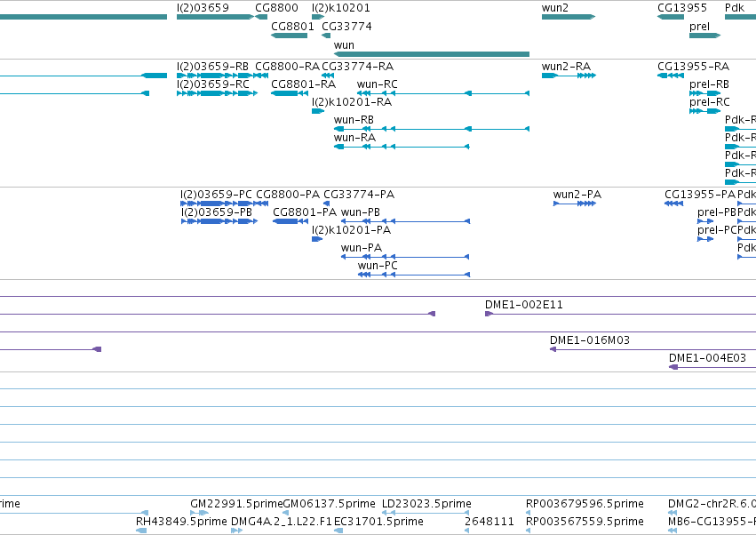756x535 pixels.
Task: Open the l(2)k10201 gene label
Action: coord(340,8)
